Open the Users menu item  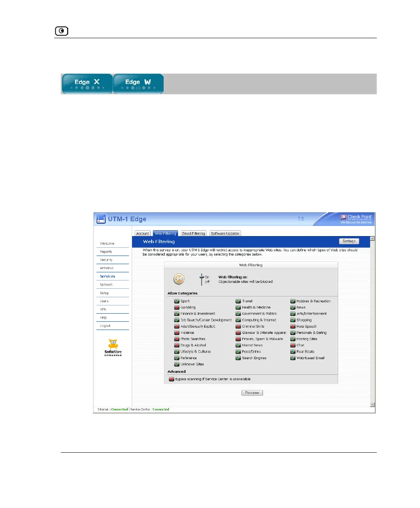[x=104, y=301]
